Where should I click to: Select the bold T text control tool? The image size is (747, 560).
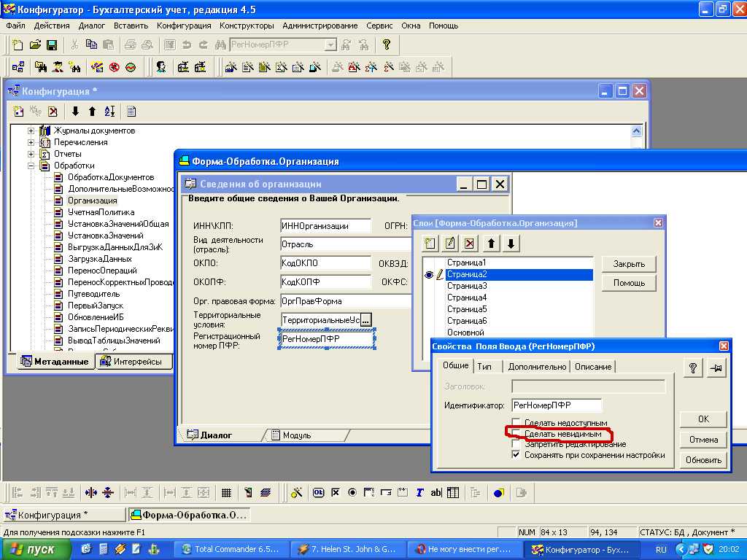[419, 493]
